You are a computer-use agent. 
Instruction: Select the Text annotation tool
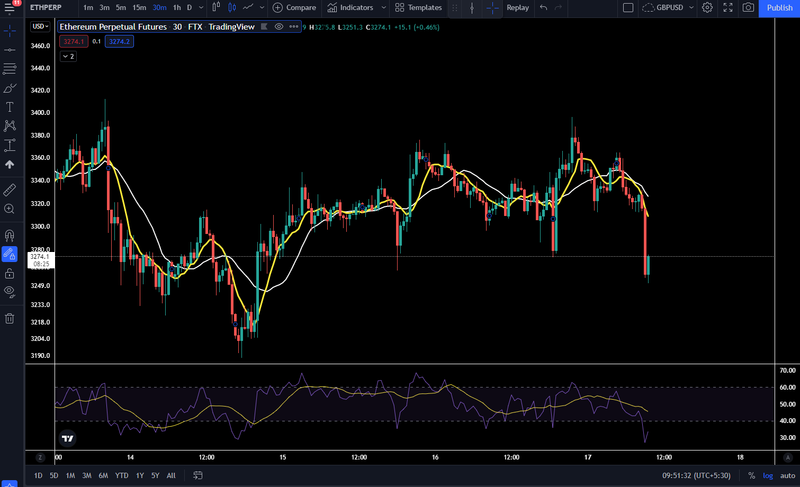tap(9, 107)
